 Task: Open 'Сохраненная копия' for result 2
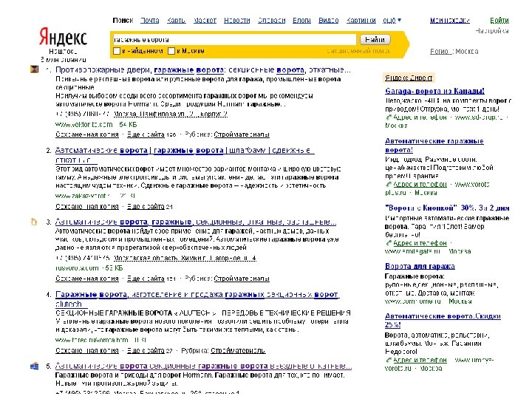coord(87,206)
